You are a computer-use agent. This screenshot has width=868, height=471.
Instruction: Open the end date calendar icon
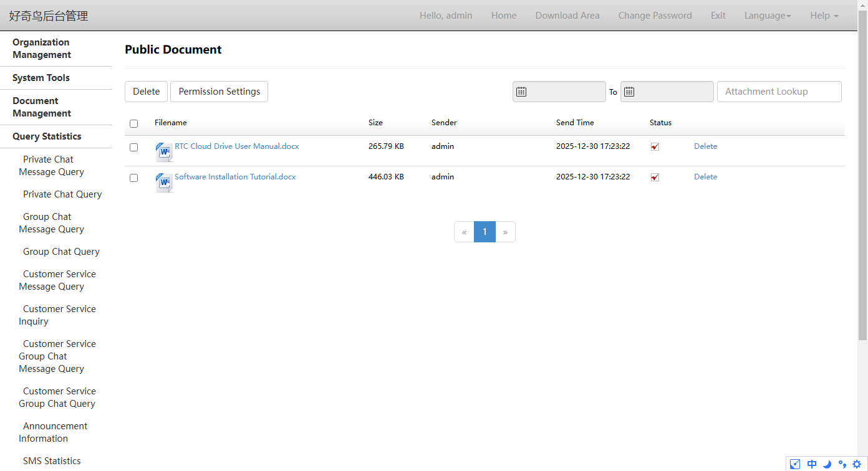click(x=630, y=92)
